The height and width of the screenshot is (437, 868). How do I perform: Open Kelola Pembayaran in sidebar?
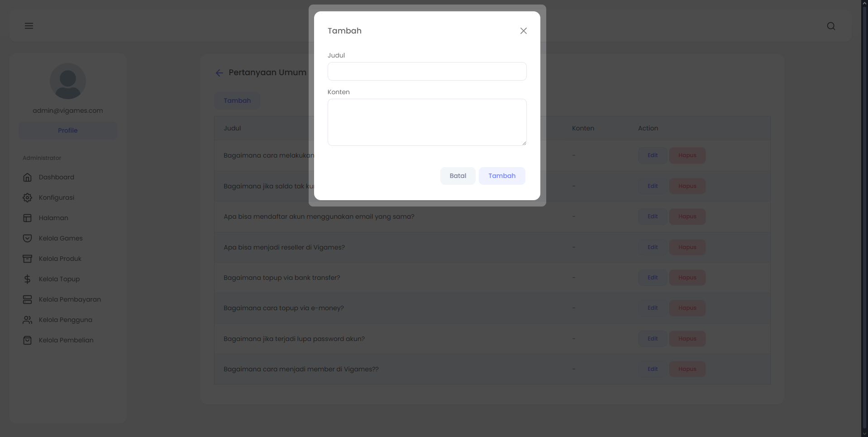(70, 299)
